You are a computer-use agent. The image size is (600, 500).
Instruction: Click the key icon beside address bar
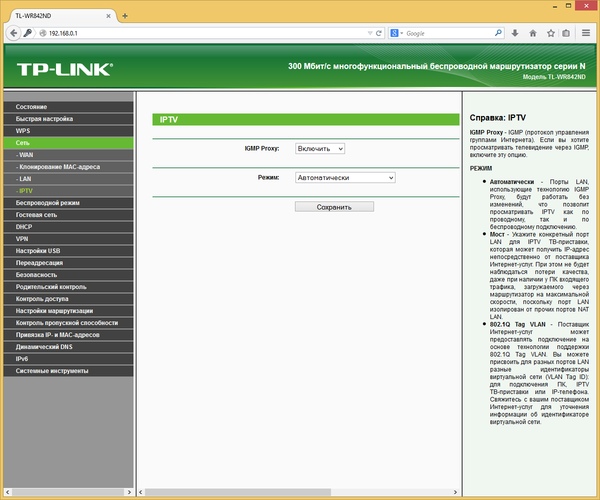click(x=27, y=33)
